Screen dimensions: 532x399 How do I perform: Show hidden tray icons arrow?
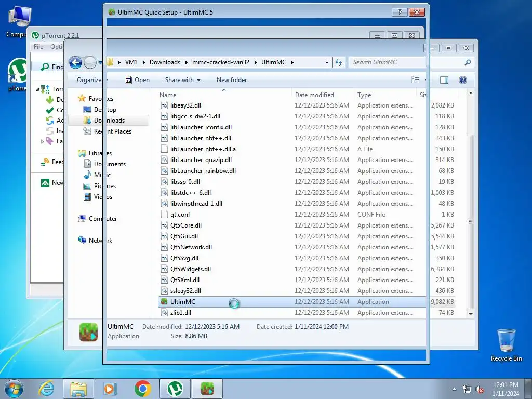tap(454, 390)
